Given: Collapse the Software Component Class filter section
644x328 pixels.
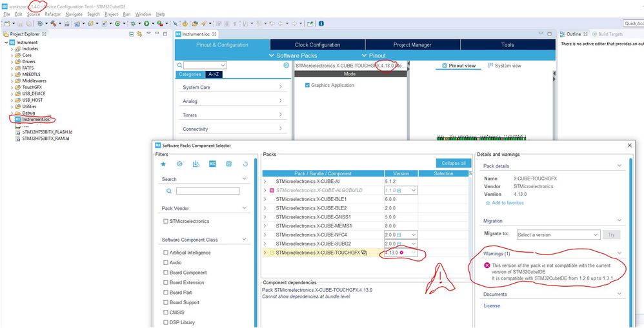Looking at the screenshot, I should coord(244,240).
